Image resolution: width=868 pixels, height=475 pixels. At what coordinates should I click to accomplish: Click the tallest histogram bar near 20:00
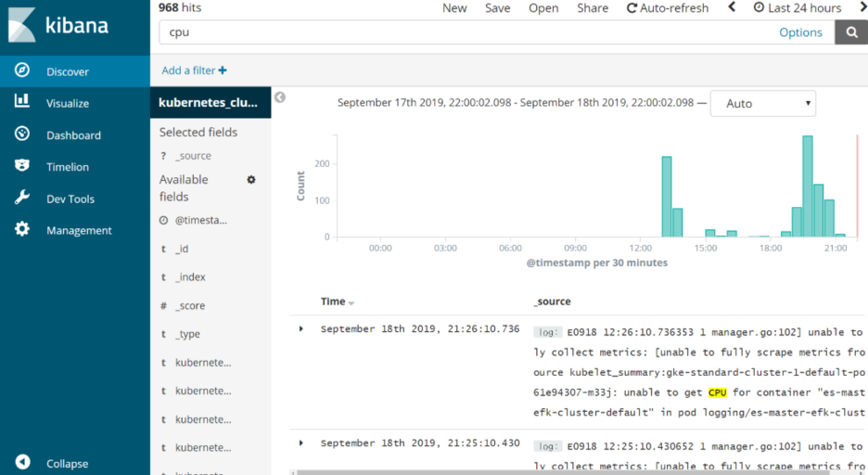pyautogui.click(x=808, y=186)
